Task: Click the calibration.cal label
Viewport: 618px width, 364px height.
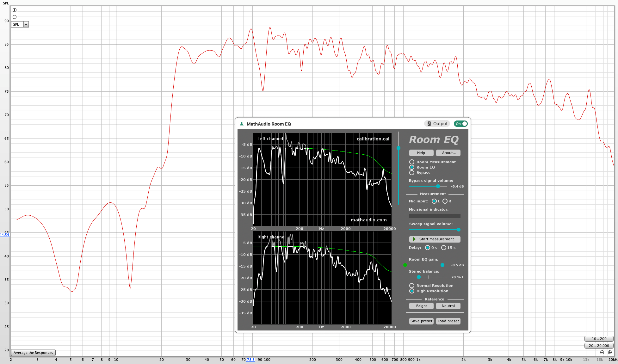Action: [x=373, y=139]
